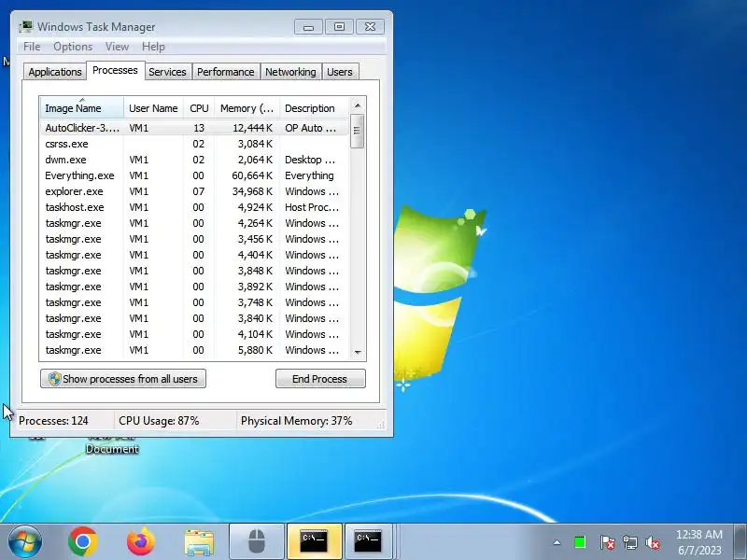This screenshot has height=560, width=747.
Task: Select taskmgr.exe using 5,880 K
Action: (x=195, y=350)
